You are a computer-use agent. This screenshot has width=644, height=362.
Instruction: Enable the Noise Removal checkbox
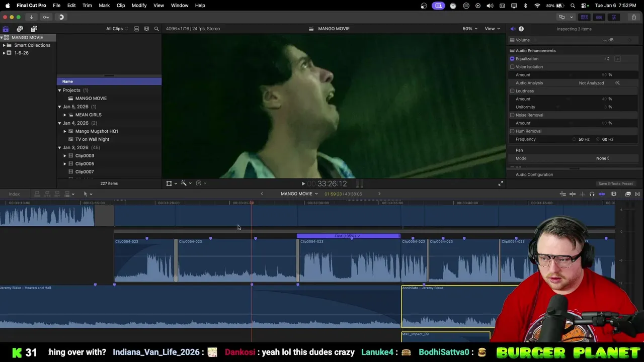[x=512, y=115]
